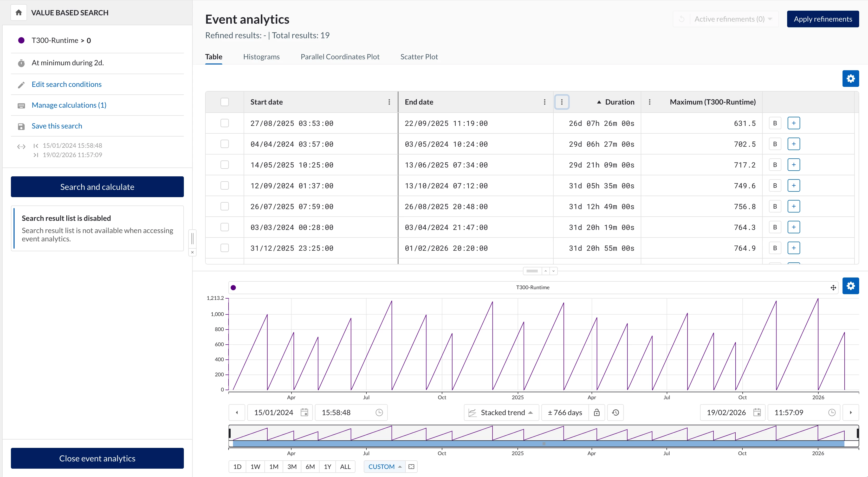Viewport: 868px width, 477px height.
Task: Add the 27/08/2025 event with plus icon
Action: [794, 123]
